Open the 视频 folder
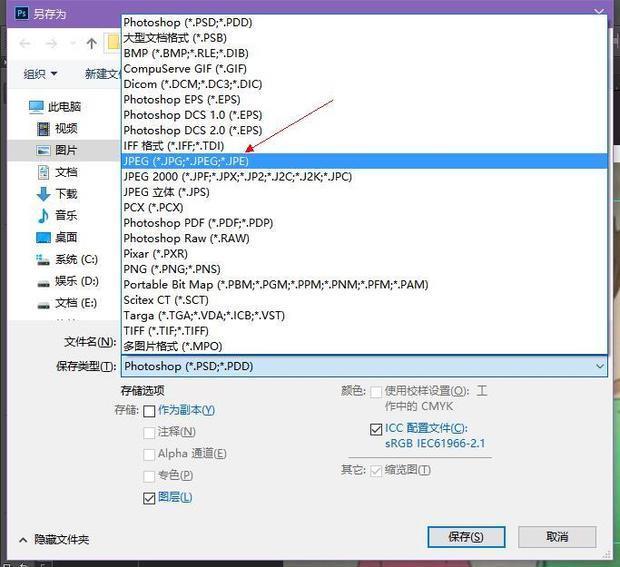The image size is (620, 567). click(x=57, y=129)
